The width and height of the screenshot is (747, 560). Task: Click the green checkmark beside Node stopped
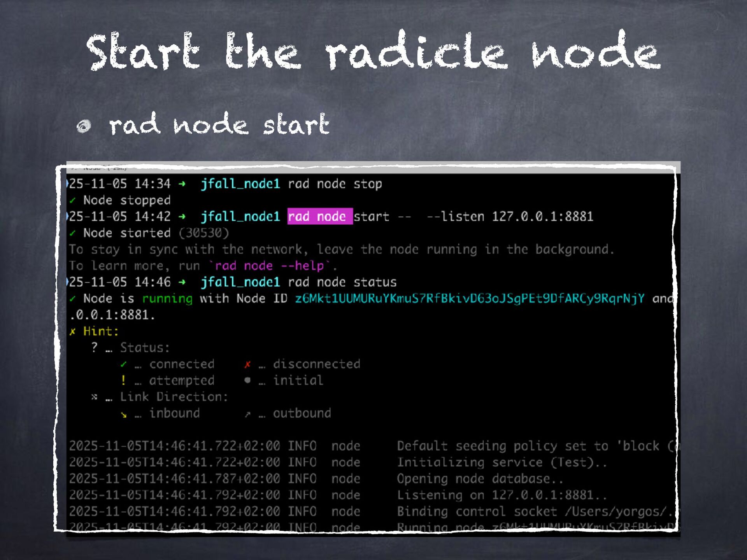point(72,201)
